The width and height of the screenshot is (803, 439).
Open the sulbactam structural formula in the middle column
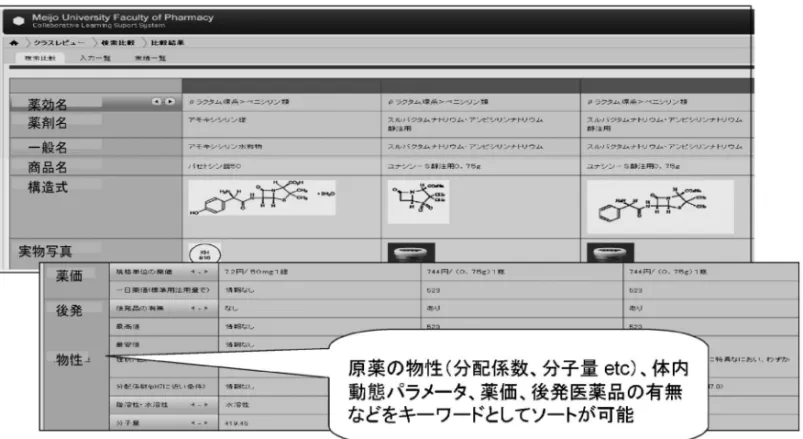point(418,202)
